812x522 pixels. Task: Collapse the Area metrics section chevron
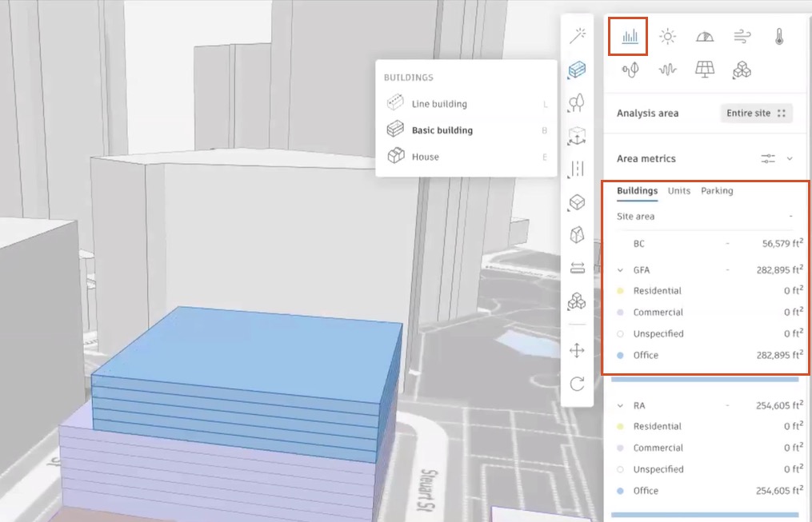coord(790,158)
